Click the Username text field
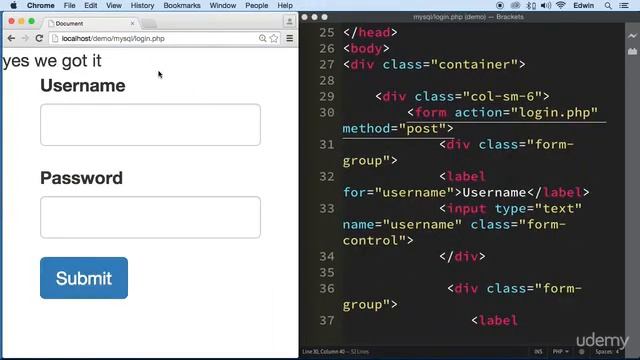Screen dimensions: 640x360 point(150,124)
